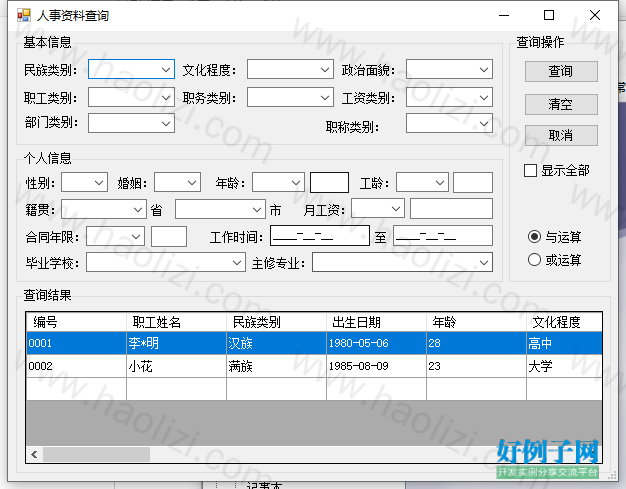
Task: Expand the 工资类别 combo box
Action: (x=449, y=97)
